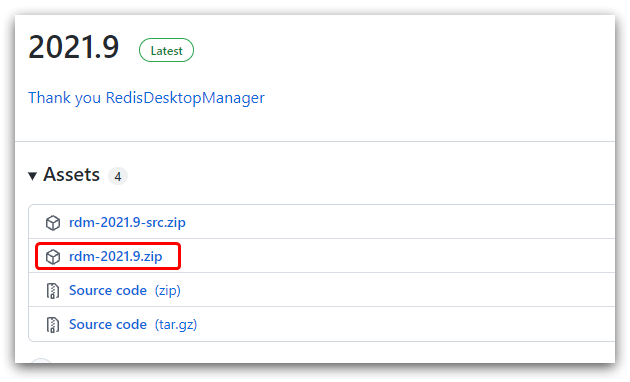Click the 2021.9 release title

pyautogui.click(x=74, y=47)
